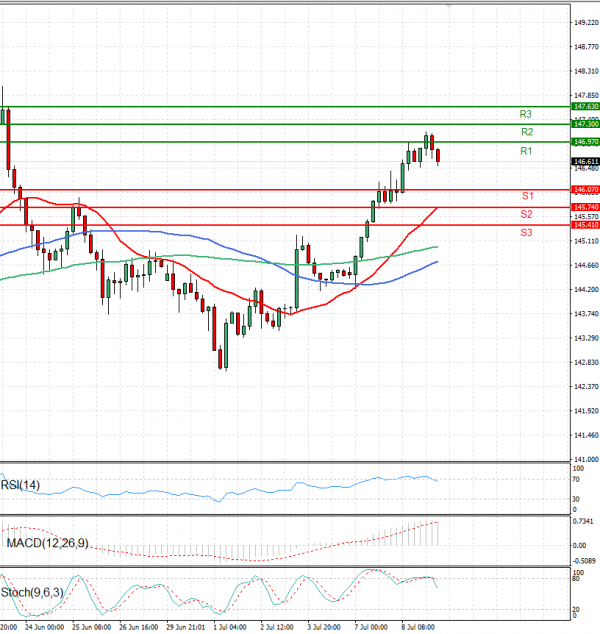The height and width of the screenshot is (634, 600).
Task: Click the green 147.630 price tag
Action: point(585,106)
